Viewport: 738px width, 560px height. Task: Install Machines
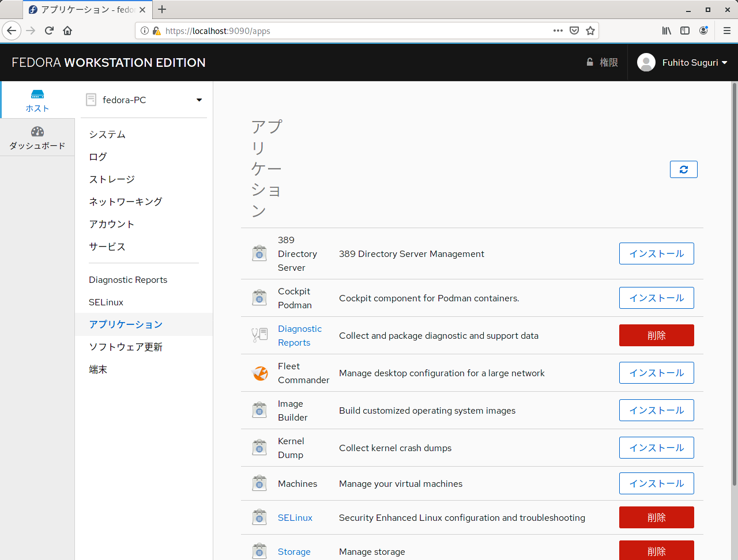click(656, 483)
